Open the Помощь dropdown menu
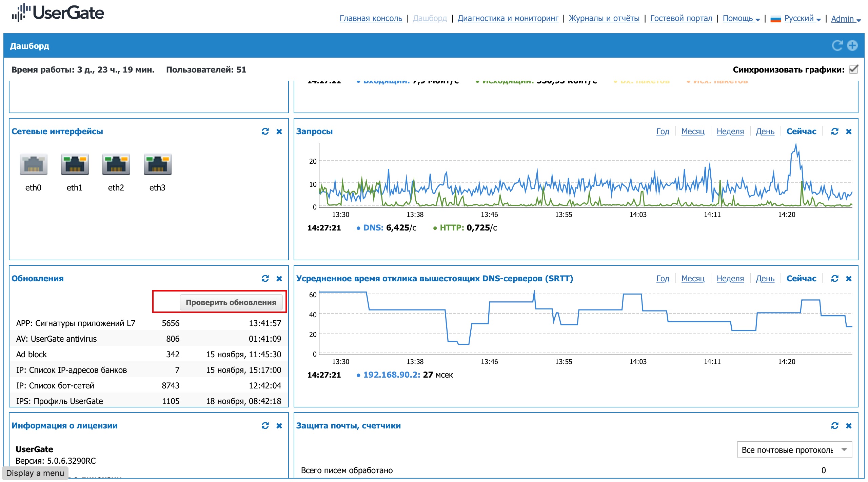The image size is (868, 482). (x=741, y=18)
